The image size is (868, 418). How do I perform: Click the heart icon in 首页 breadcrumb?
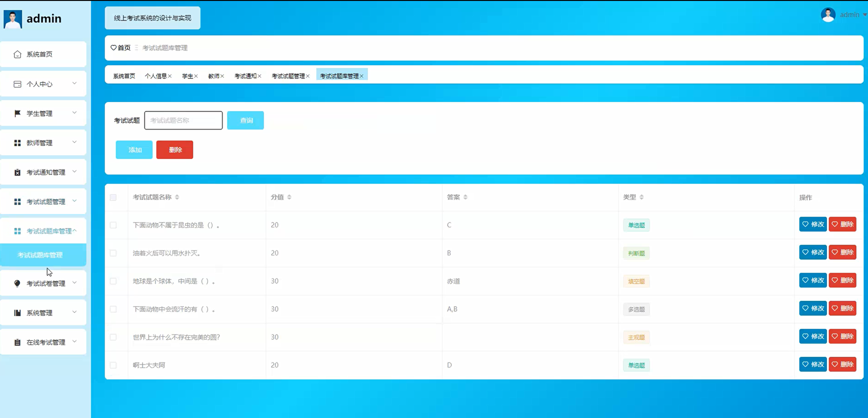coord(114,48)
